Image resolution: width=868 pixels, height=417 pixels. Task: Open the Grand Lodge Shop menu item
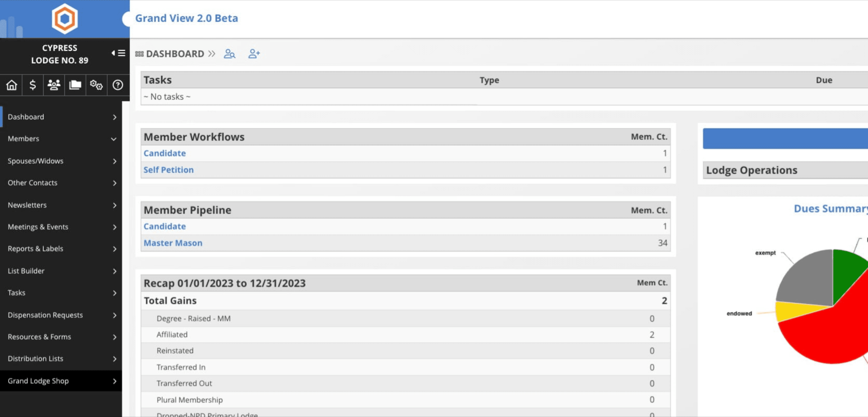(61, 381)
